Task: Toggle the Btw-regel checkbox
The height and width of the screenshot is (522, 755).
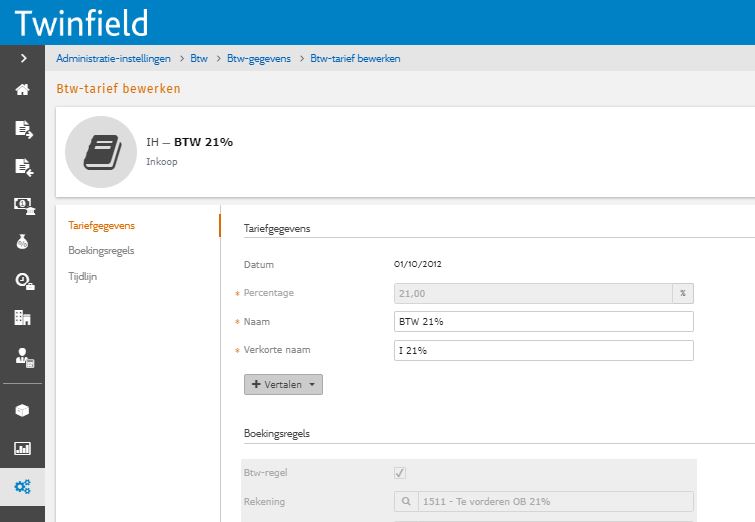Action: 400,473
